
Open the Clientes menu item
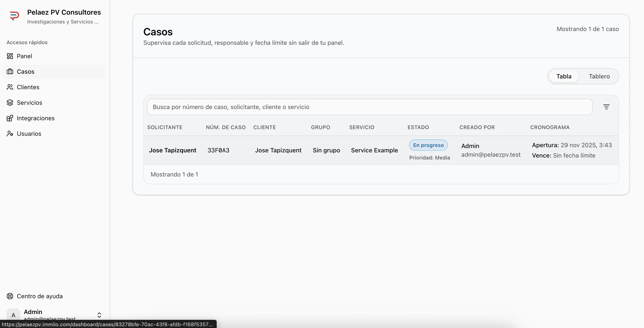[28, 87]
